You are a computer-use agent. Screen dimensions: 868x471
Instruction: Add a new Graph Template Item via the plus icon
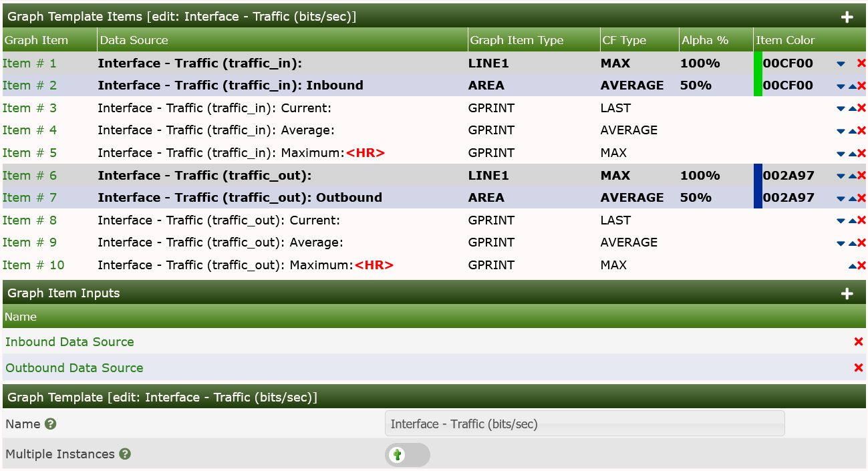point(847,16)
